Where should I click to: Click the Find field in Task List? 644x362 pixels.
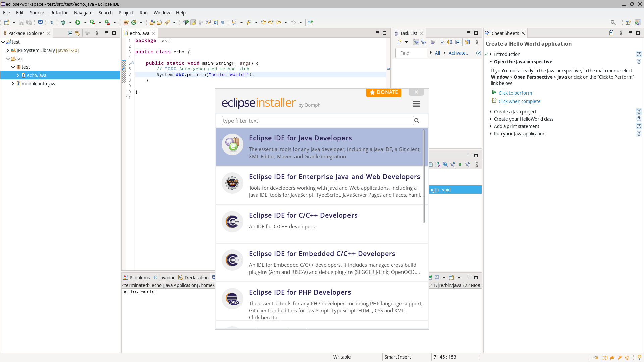point(411,53)
